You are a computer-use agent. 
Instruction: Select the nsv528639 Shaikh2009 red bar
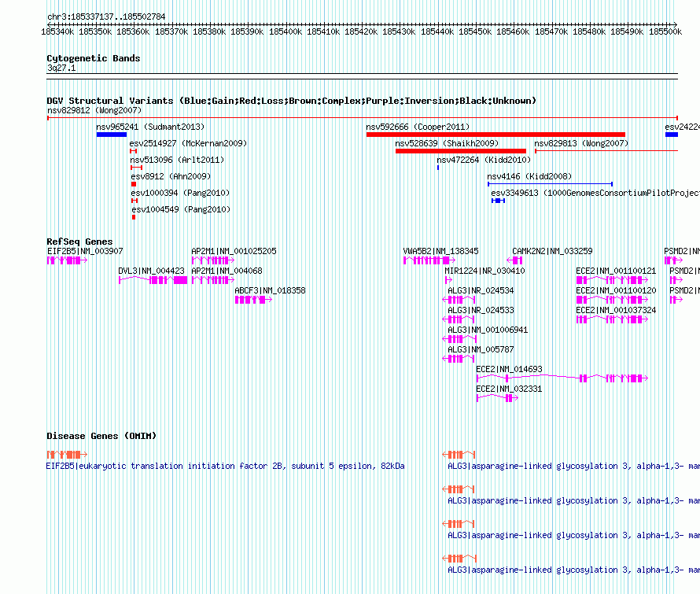pos(461,151)
